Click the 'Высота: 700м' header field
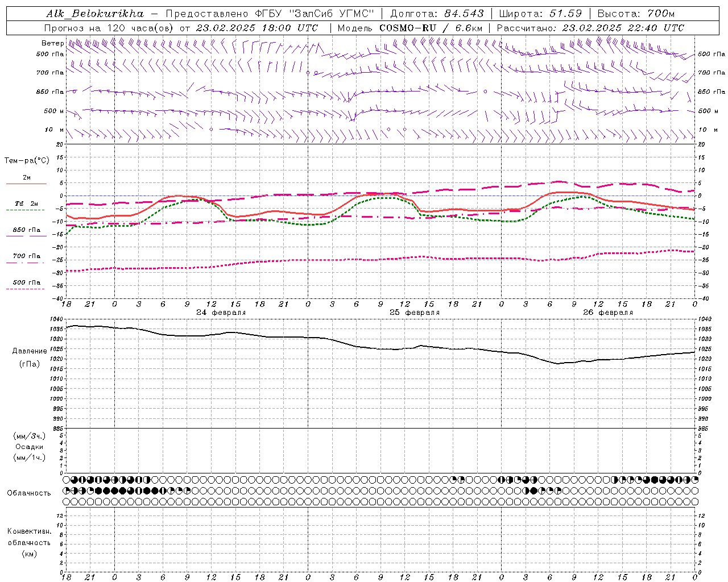Viewport: 728px width, 582px height. [636, 14]
